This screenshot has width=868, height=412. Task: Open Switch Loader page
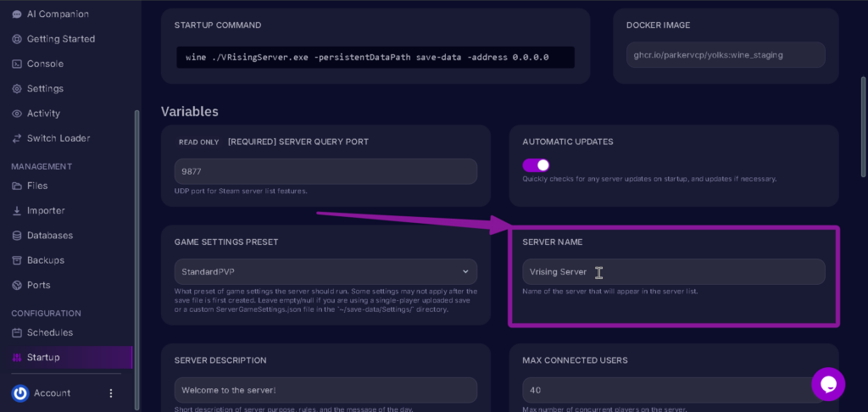[58, 138]
